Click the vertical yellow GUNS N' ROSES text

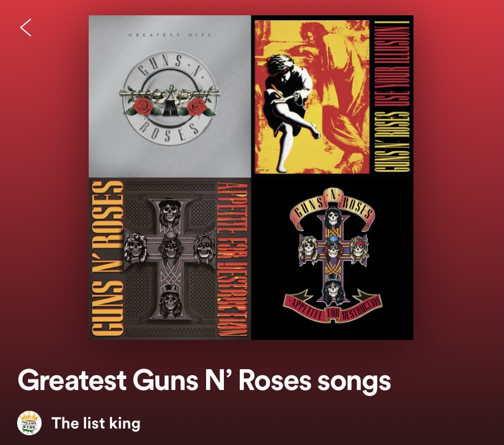(x=108, y=259)
